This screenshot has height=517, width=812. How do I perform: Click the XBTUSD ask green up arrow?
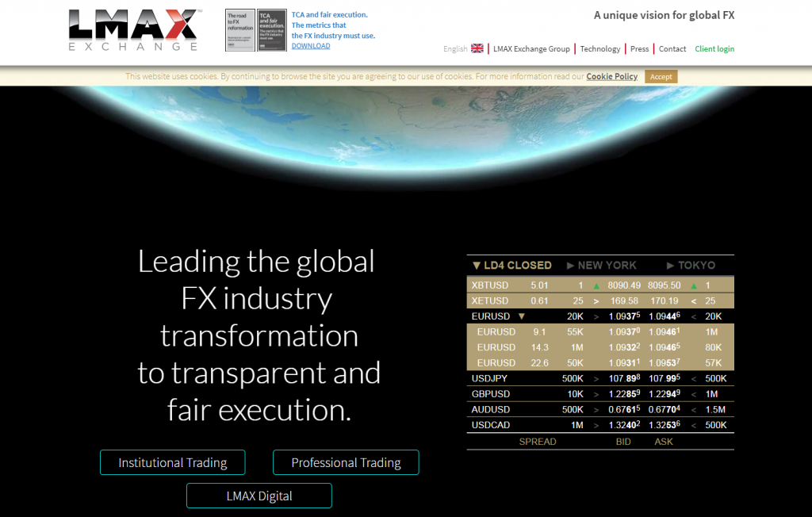point(694,285)
